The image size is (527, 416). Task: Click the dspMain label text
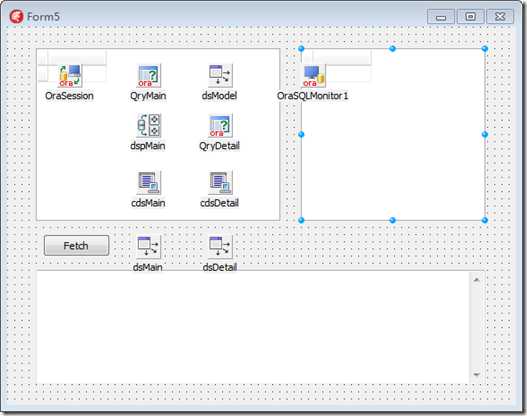pyautogui.click(x=148, y=146)
